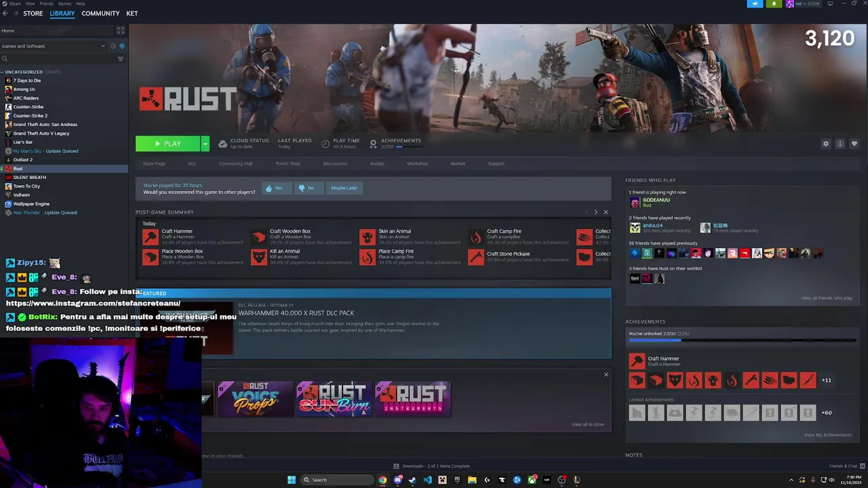Viewport: 868px width, 488px height.
Task: Go back with the navigation back arrow
Action: point(5,14)
